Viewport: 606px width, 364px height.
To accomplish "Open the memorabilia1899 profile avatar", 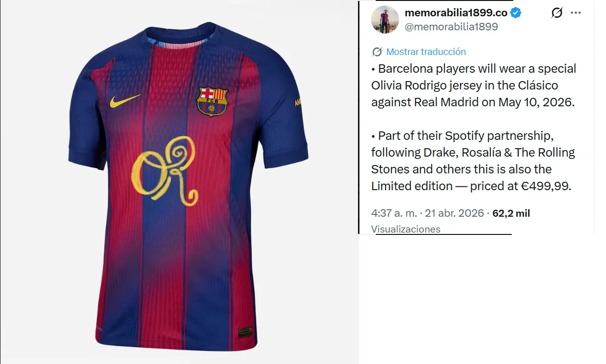I will click(385, 20).
